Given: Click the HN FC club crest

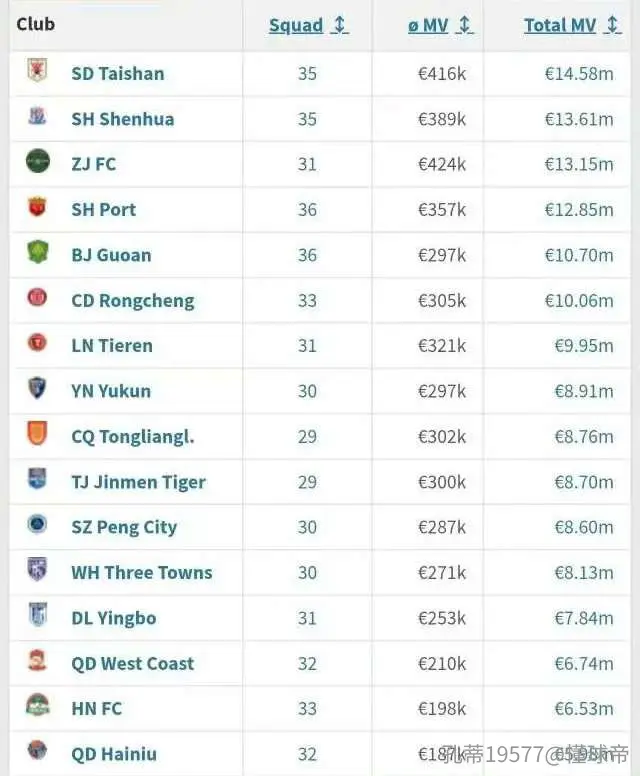Looking at the screenshot, I should 38,705.
